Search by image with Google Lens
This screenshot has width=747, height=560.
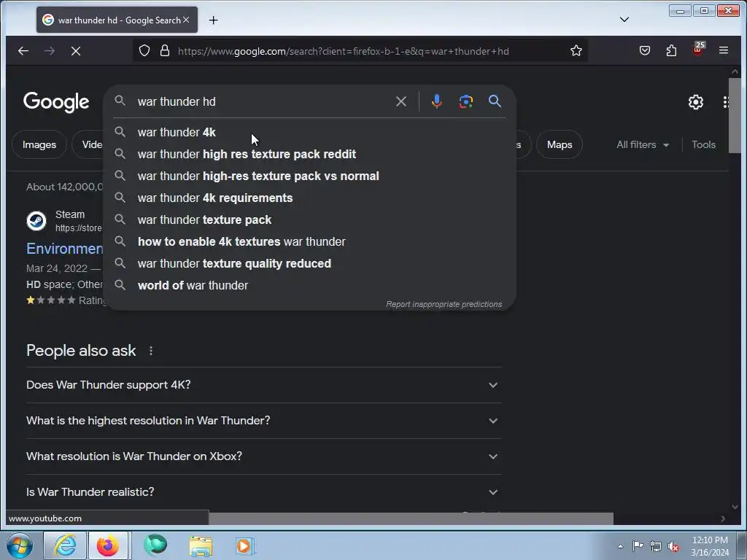(466, 101)
